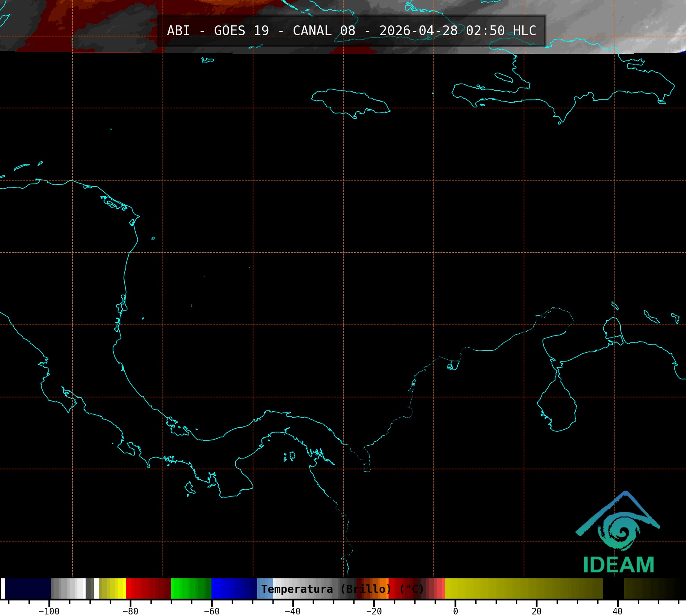Screen dimensions: 686x616
Task: Click the green IDEAM logo text
Action: pyautogui.click(x=618, y=565)
